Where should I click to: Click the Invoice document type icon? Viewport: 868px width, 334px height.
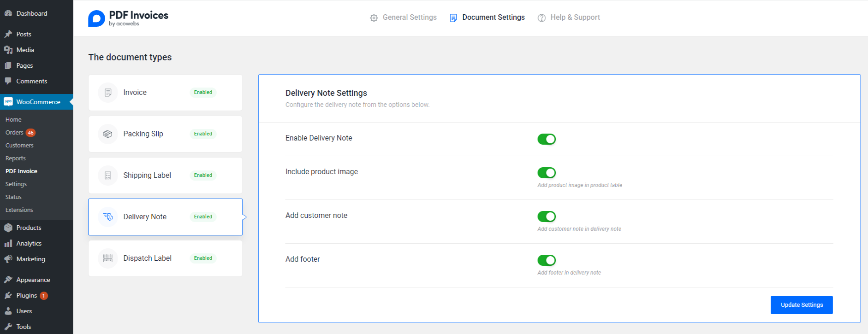coord(108,93)
